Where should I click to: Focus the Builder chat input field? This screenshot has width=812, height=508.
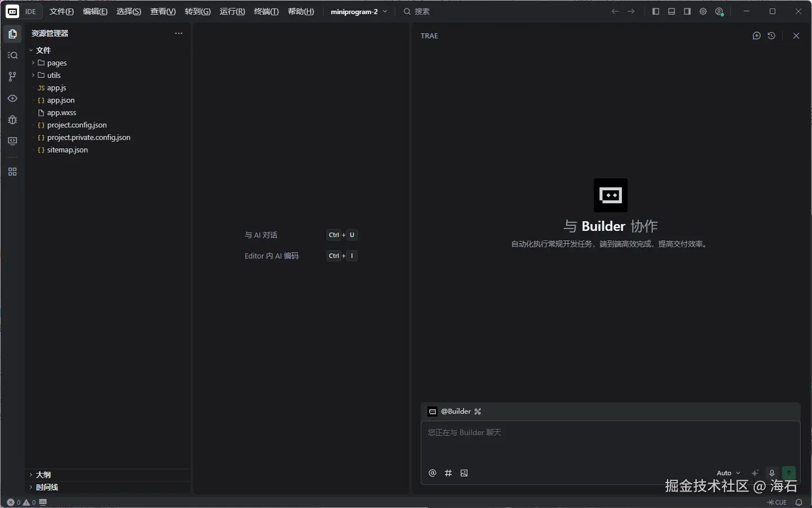[x=611, y=443]
